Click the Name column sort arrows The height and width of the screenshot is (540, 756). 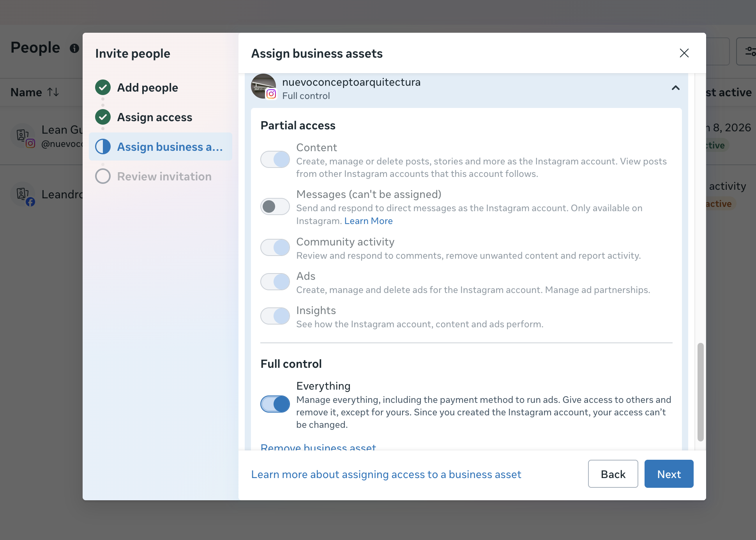[x=53, y=92]
